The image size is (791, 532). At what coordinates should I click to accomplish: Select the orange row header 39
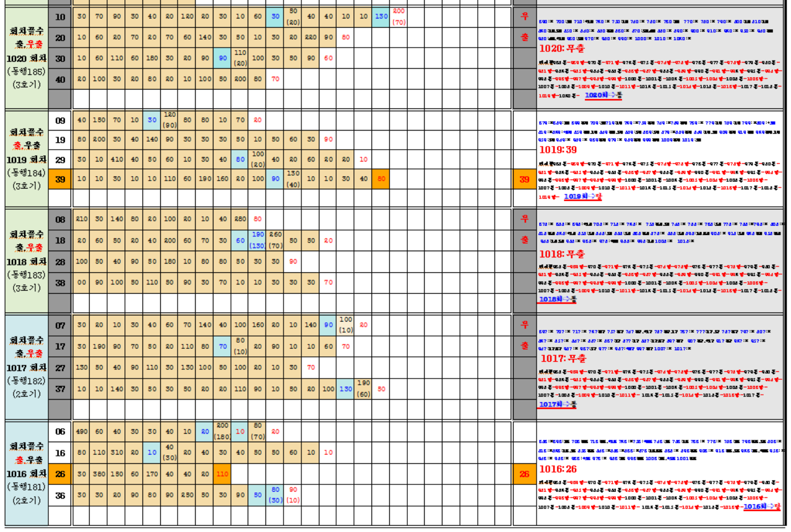(60, 179)
